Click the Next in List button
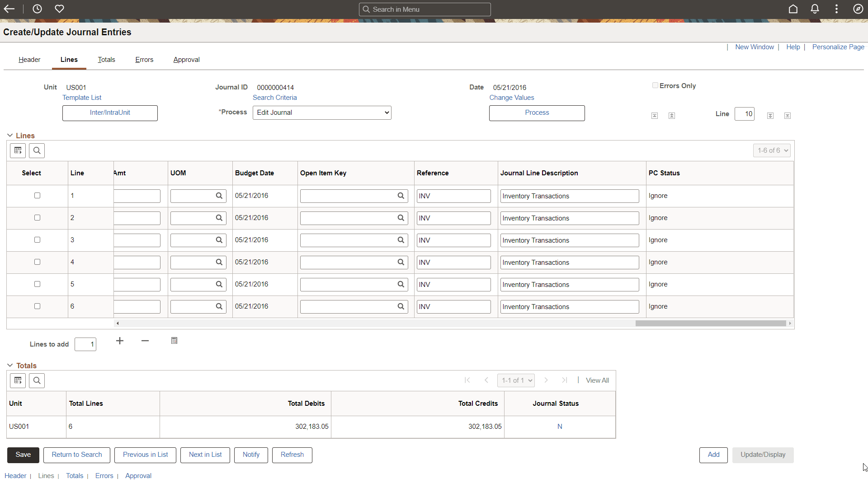 coord(205,455)
